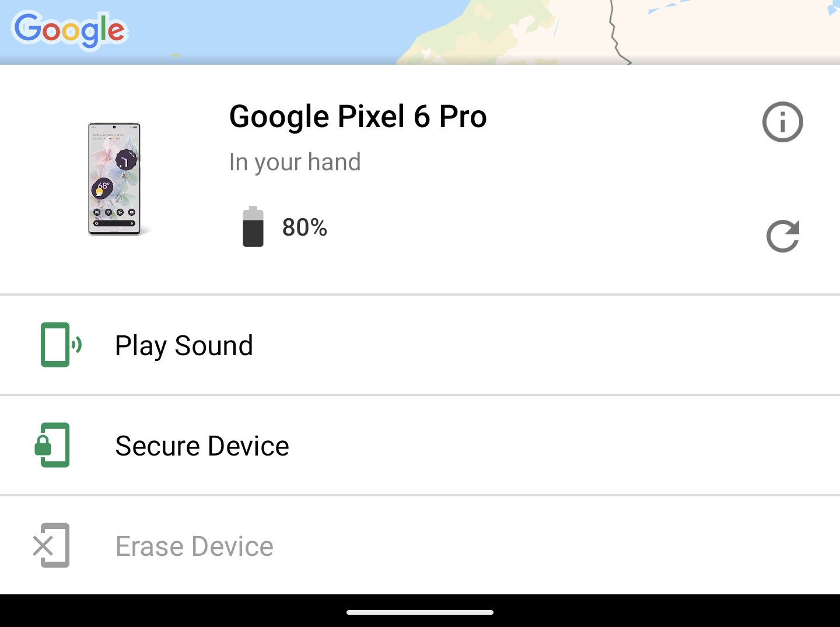Tap the black navigation bar area

(x=175, y=611)
